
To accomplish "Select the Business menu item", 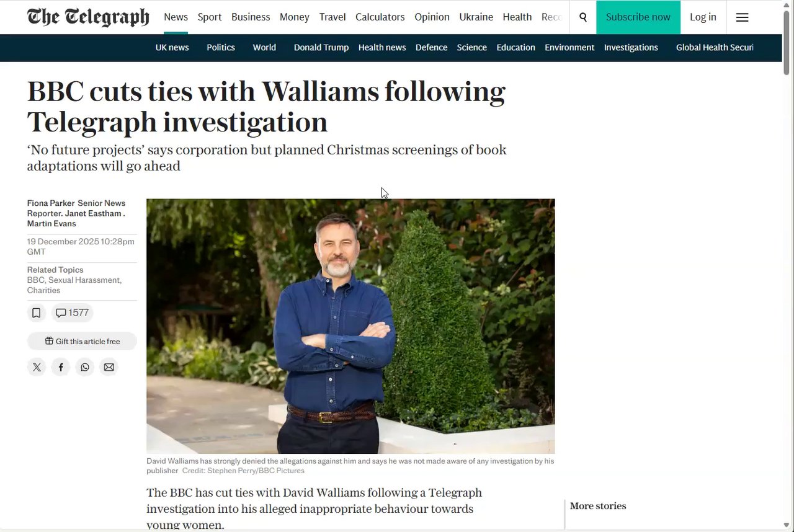I will pos(251,17).
